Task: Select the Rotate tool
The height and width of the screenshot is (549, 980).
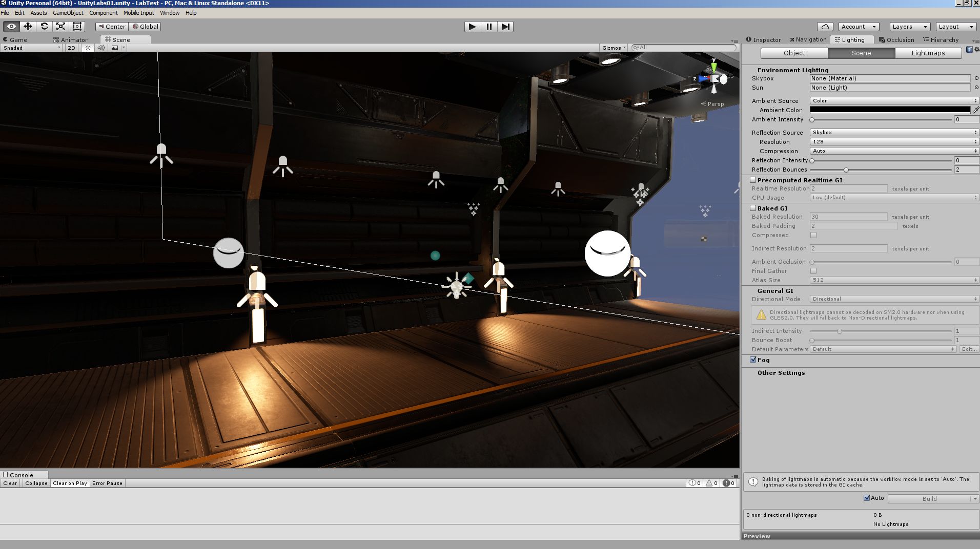Action: 44,26
